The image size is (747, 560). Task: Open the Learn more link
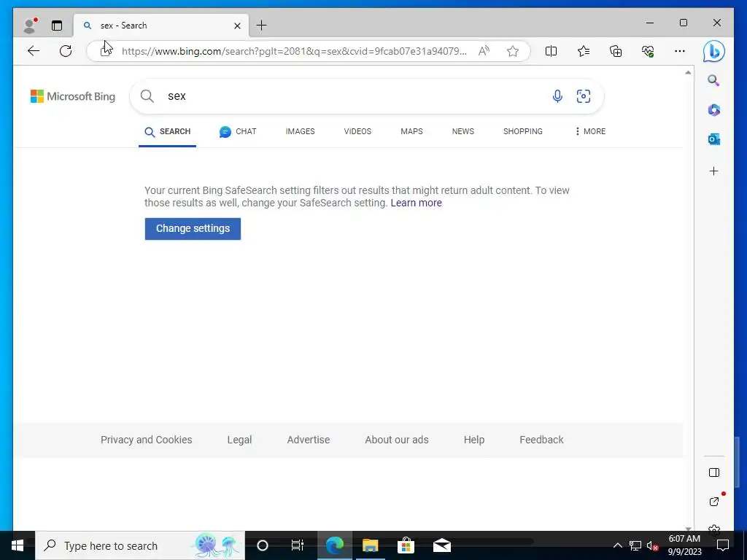[x=416, y=203]
